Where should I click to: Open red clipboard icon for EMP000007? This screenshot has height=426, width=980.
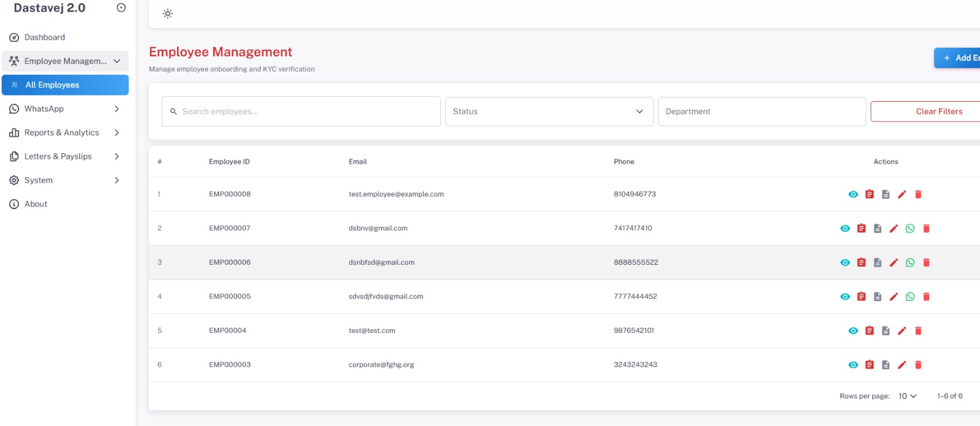pyautogui.click(x=861, y=229)
